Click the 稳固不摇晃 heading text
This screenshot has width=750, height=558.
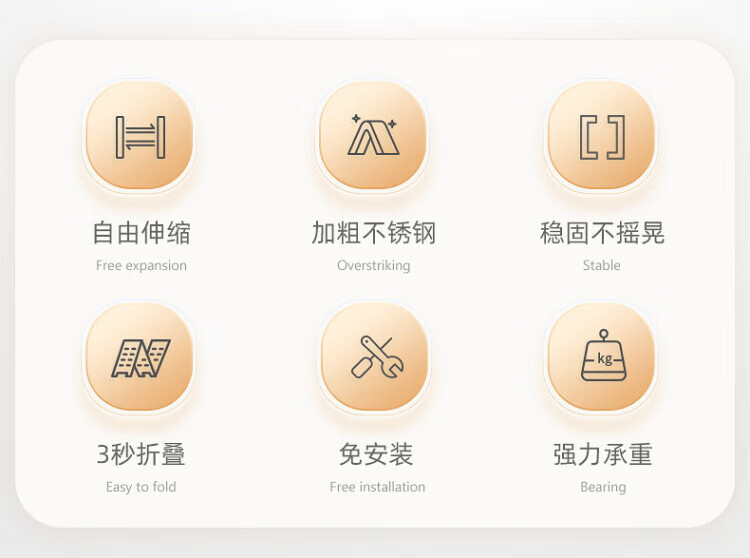click(602, 233)
